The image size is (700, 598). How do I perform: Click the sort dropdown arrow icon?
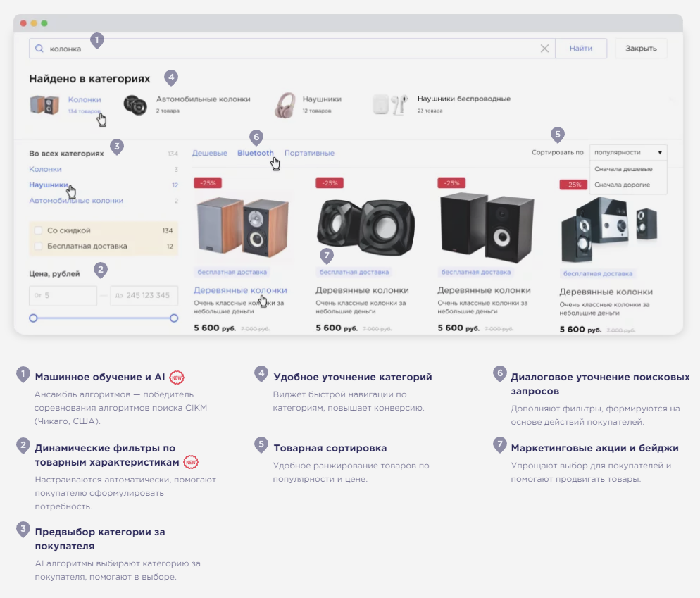(x=660, y=153)
